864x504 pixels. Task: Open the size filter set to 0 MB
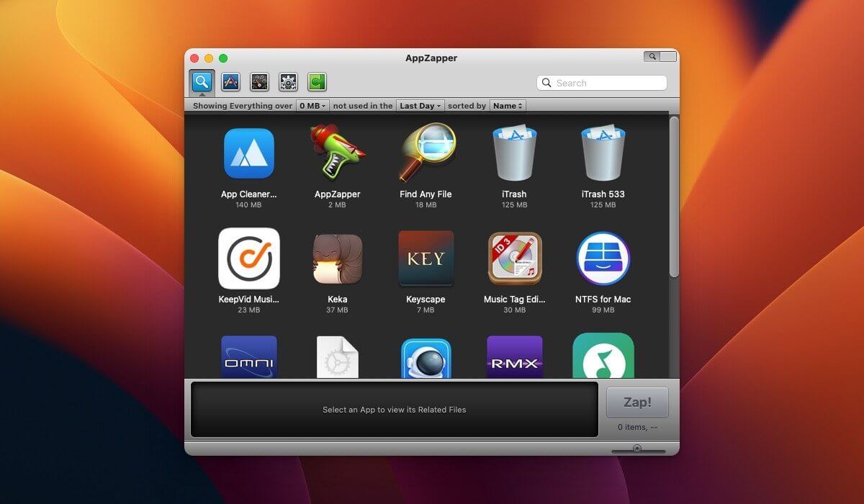[312, 105]
